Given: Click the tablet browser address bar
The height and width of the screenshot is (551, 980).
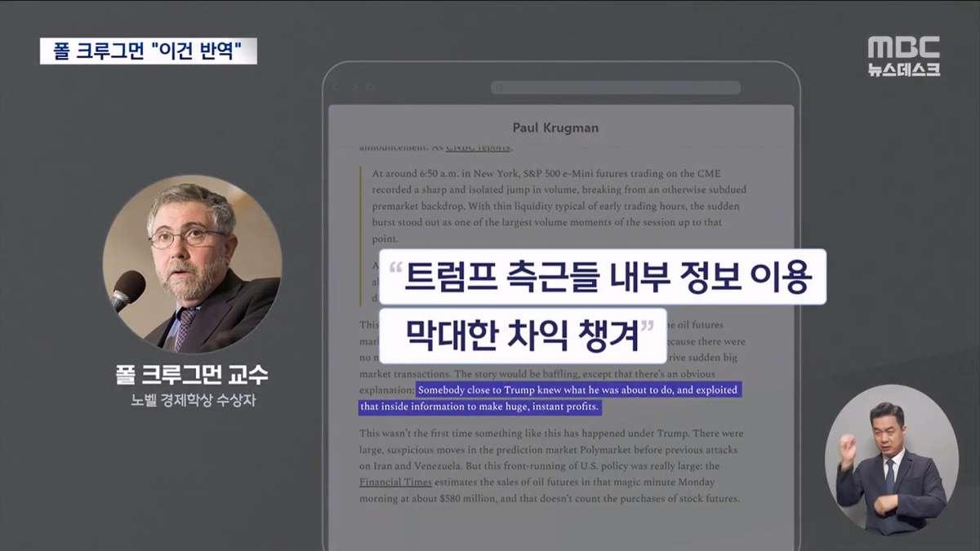Looking at the screenshot, I should pyautogui.click(x=616, y=87).
